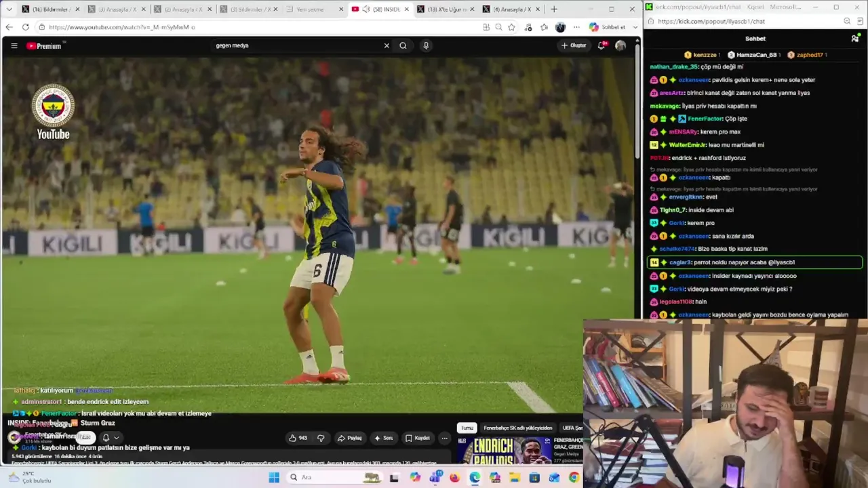The height and width of the screenshot is (488, 868).
Task: Click username nathan_drake_35 in chat
Action: (674, 67)
